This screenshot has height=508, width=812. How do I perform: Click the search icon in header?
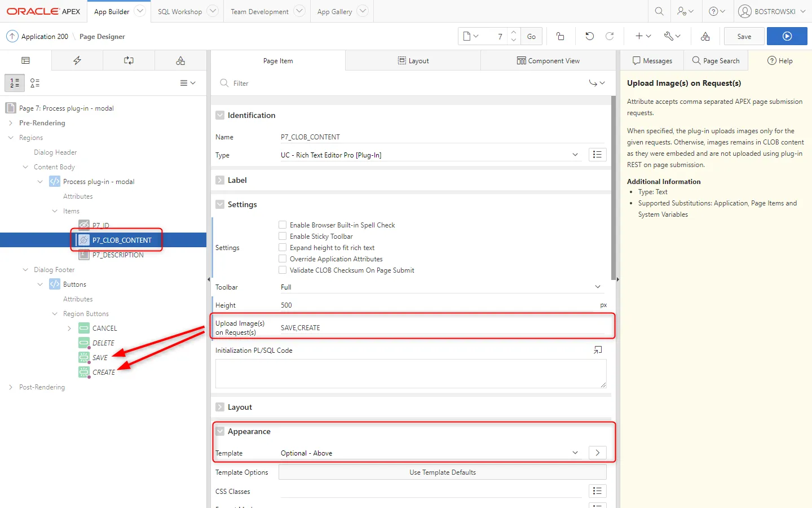tap(659, 11)
